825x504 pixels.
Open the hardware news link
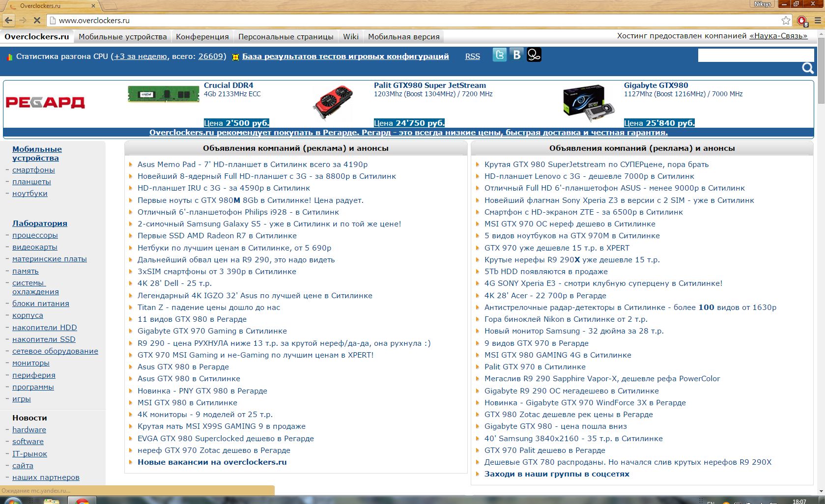coord(29,430)
